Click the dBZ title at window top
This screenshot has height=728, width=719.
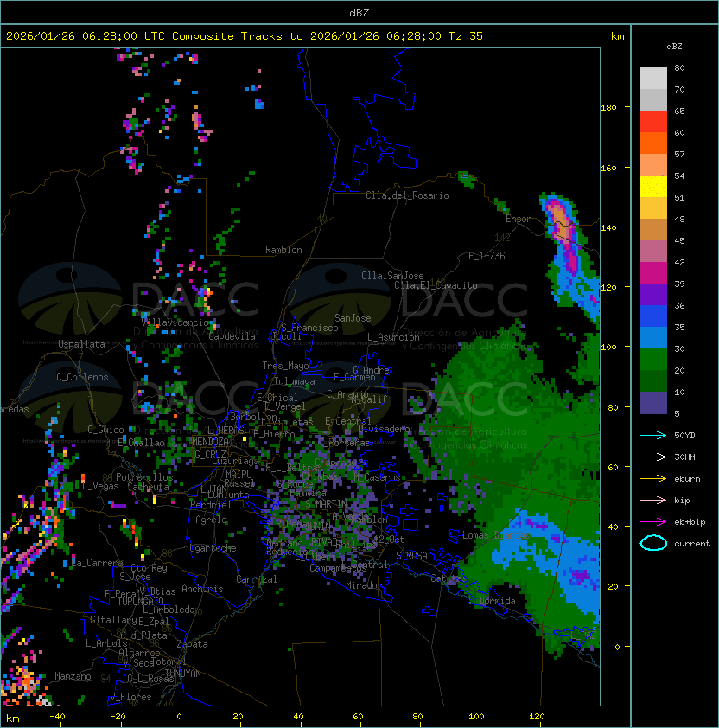(x=359, y=12)
